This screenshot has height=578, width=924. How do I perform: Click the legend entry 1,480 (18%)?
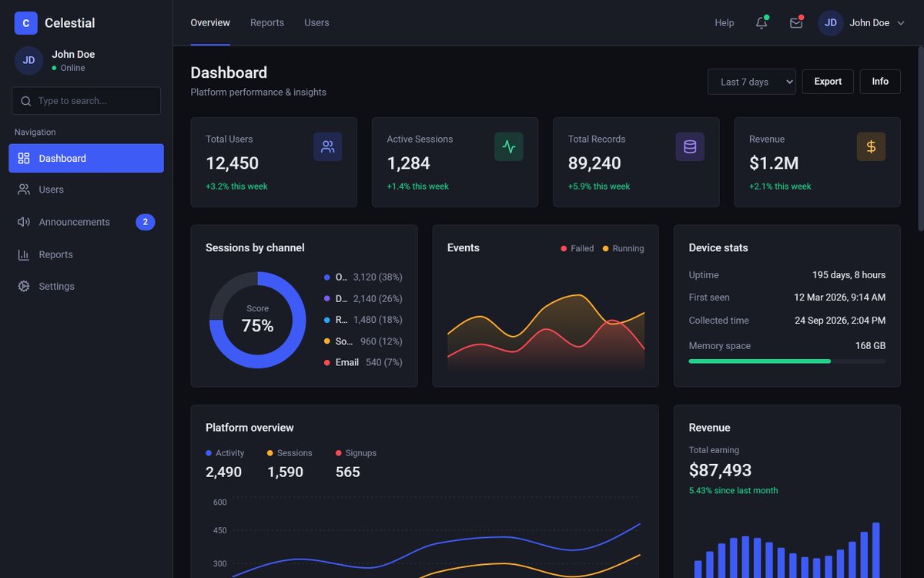click(x=363, y=320)
